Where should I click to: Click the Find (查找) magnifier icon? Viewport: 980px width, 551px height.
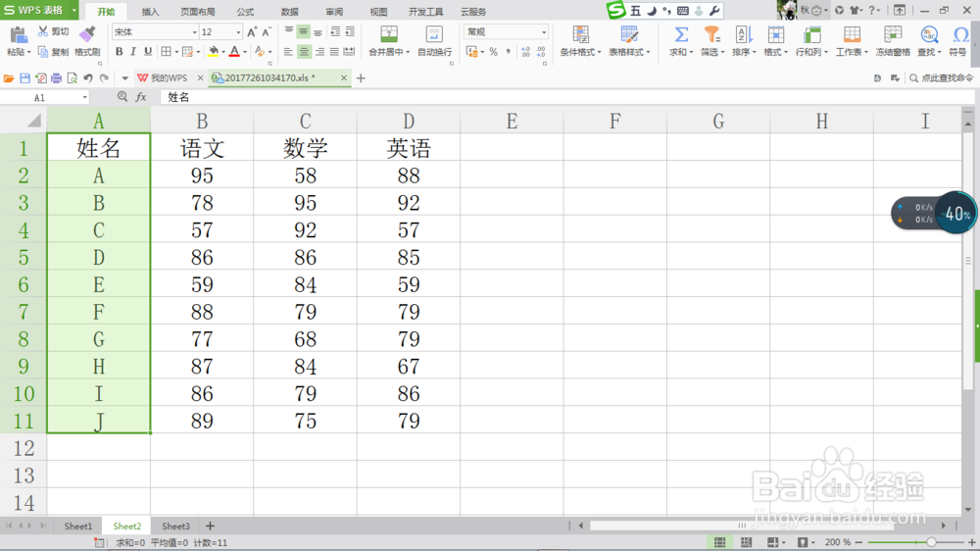click(929, 34)
